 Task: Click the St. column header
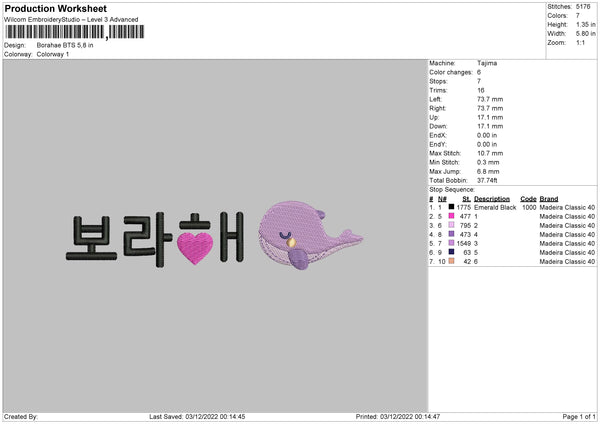466,199
